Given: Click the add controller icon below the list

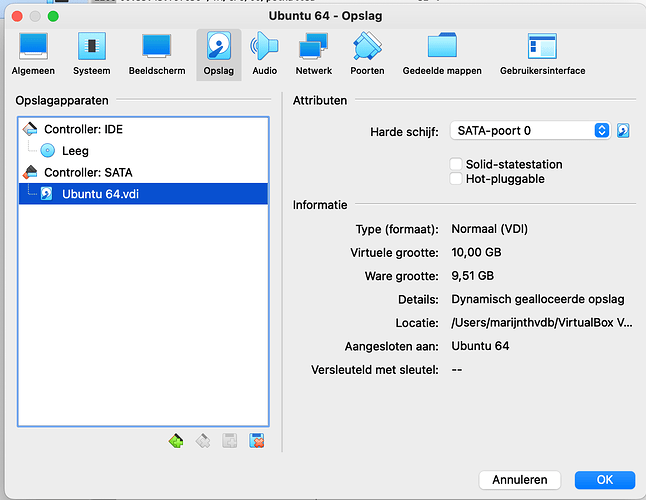Looking at the screenshot, I should [x=176, y=439].
